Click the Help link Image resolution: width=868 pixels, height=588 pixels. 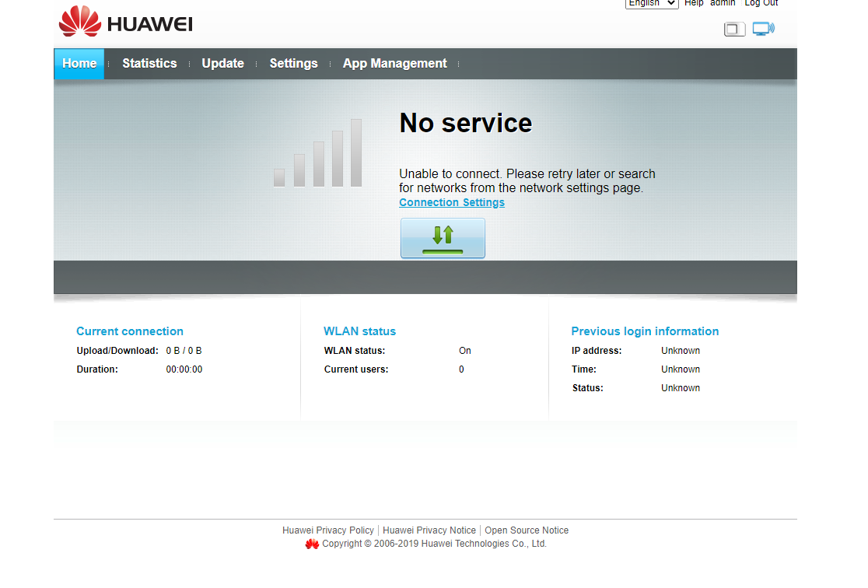(x=694, y=3)
